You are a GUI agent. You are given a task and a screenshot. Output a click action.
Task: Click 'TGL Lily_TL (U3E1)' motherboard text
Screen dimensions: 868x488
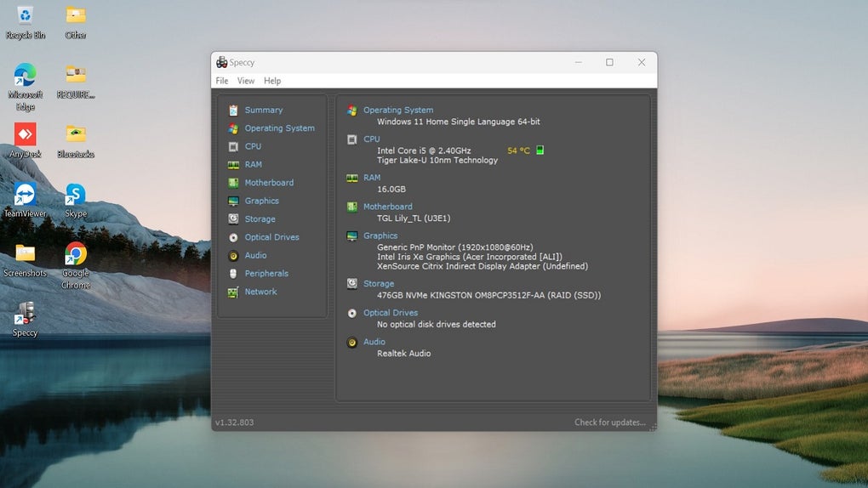click(x=414, y=218)
